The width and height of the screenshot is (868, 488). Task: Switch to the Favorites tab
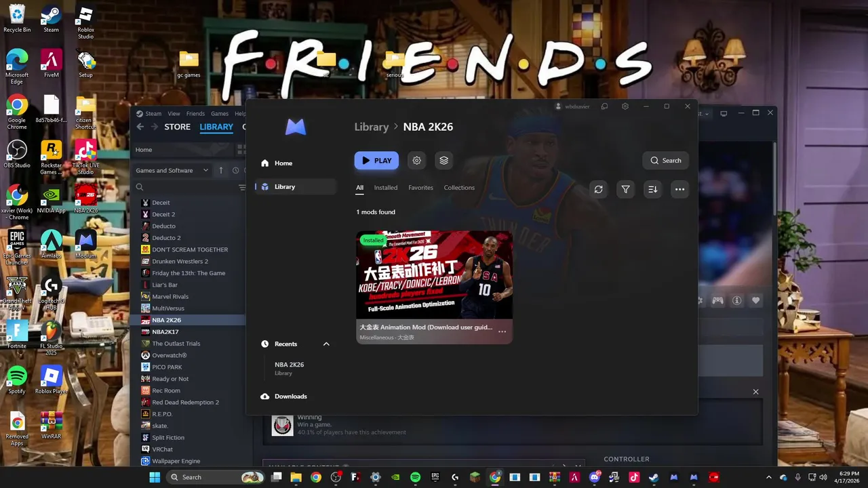[420, 188]
